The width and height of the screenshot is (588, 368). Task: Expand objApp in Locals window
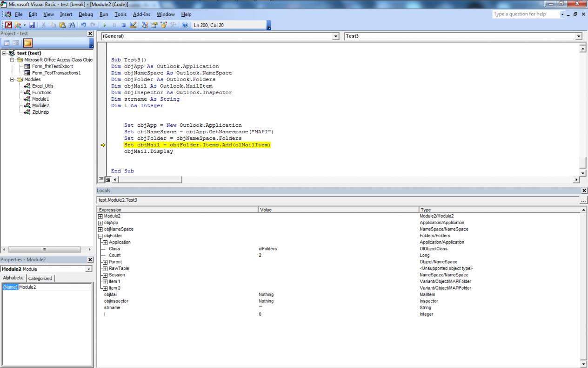tap(100, 223)
